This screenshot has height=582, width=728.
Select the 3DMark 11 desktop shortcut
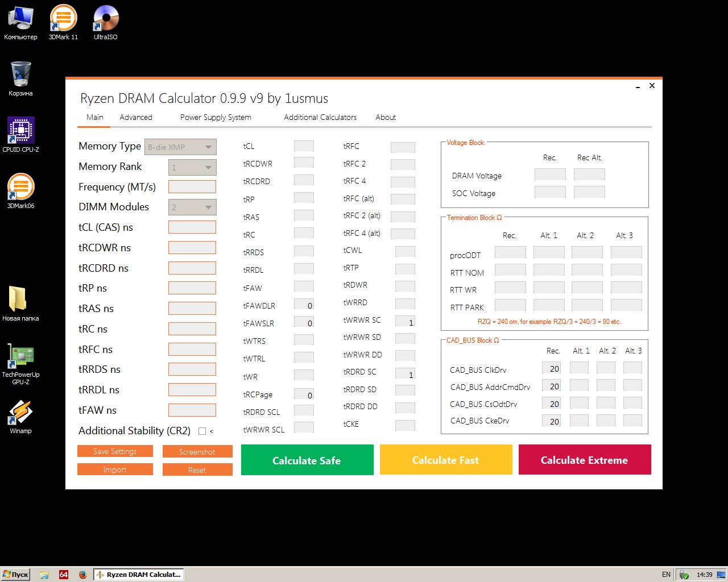coord(63,23)
